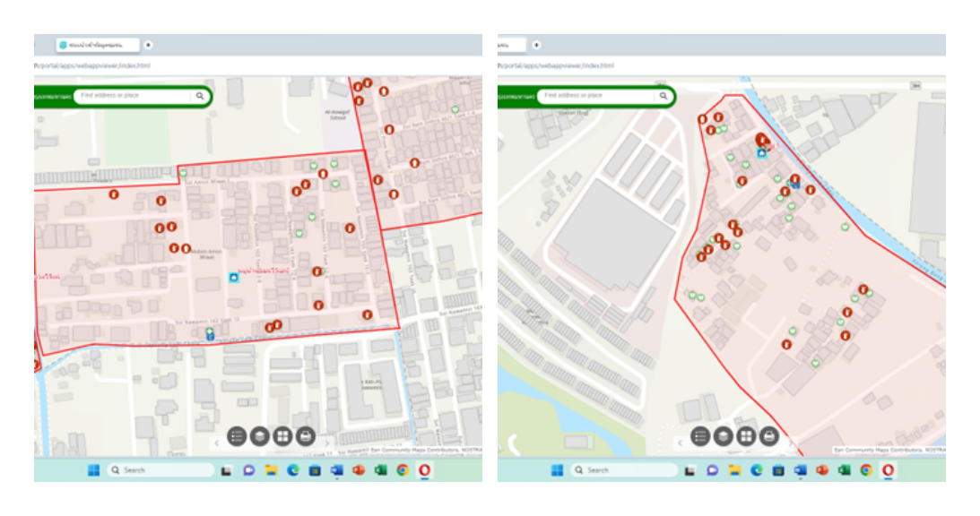Click the blue house marker in left map
The image size is (980, 516).
pyautogui.click(x=235, y=278)
